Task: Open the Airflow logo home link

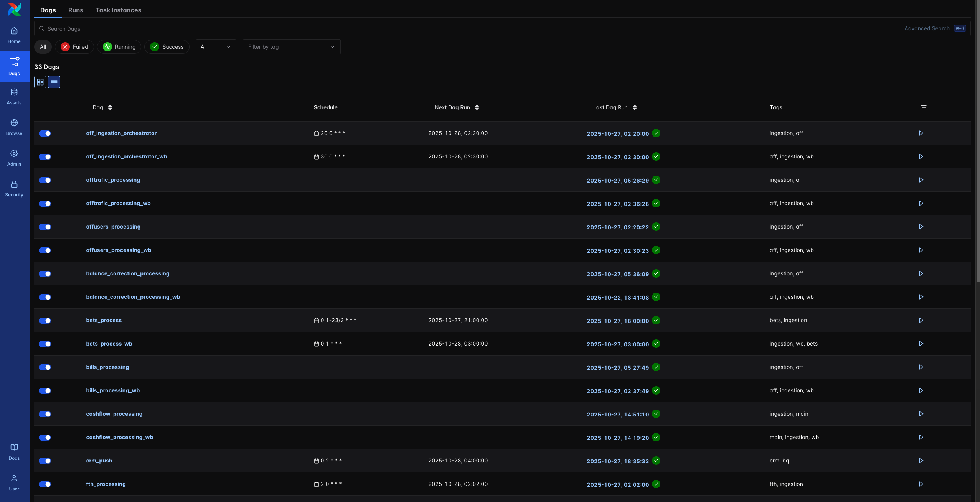Action: tap(15, 10)
